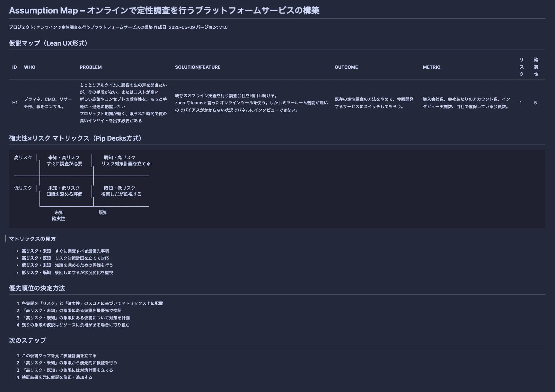Click the 未知・高リスク quadrant in the matrix
Image resolution: width=555 pixels, height=392 pixels.
pyautogui.click(x=64, y=161)
